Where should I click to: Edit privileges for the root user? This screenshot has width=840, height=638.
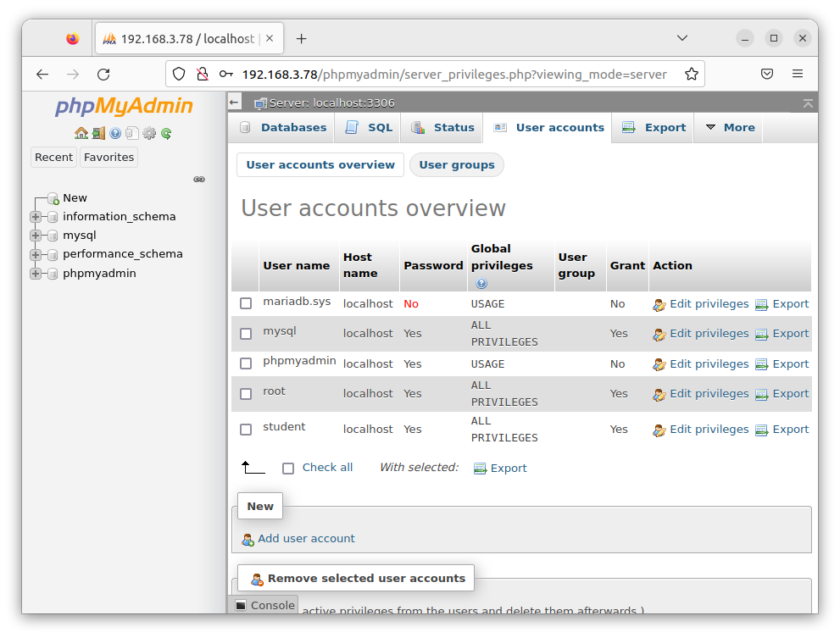(709, 393)
